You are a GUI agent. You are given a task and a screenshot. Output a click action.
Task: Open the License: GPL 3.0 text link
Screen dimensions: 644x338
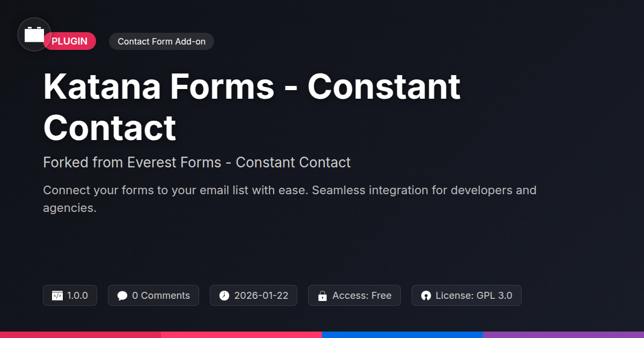[x=473, y=296]
